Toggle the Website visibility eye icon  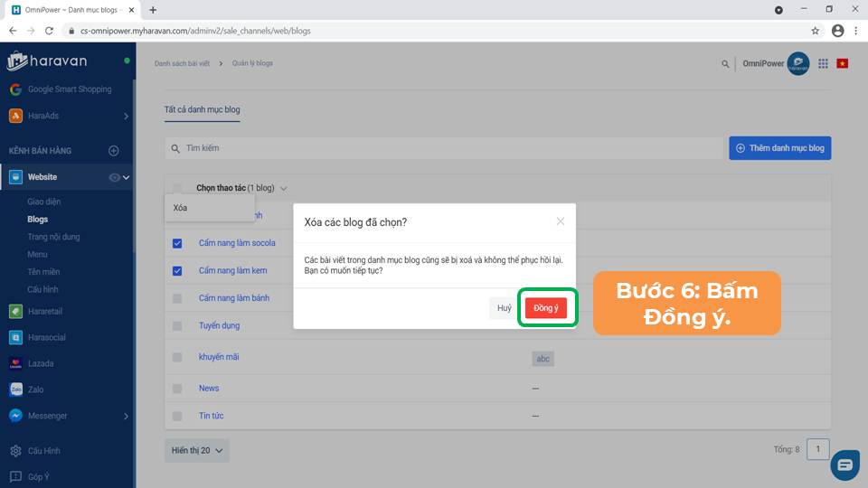point(114,178)
